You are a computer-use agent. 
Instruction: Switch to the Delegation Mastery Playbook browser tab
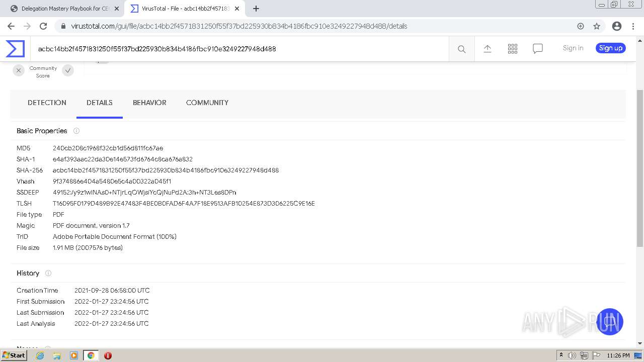point(65,9)
